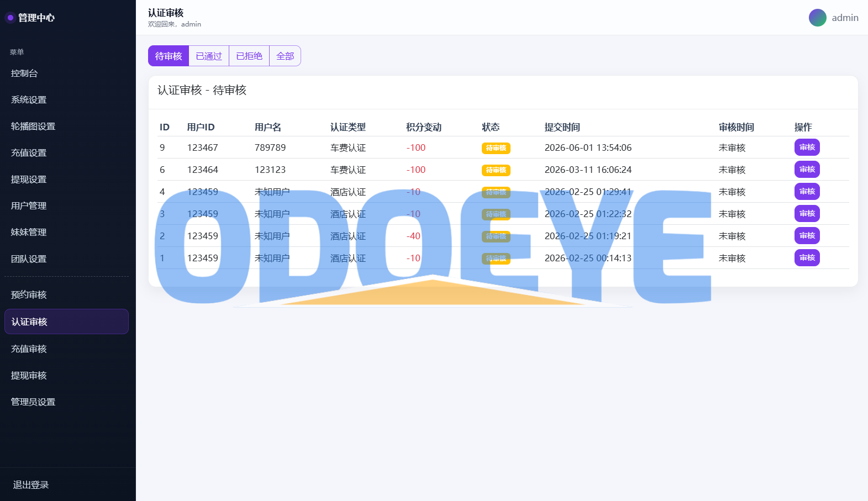Click timestamp 2026-06-01 13:54:06
The width and height of the screenshot is (868, 501).
coord(588,148)
